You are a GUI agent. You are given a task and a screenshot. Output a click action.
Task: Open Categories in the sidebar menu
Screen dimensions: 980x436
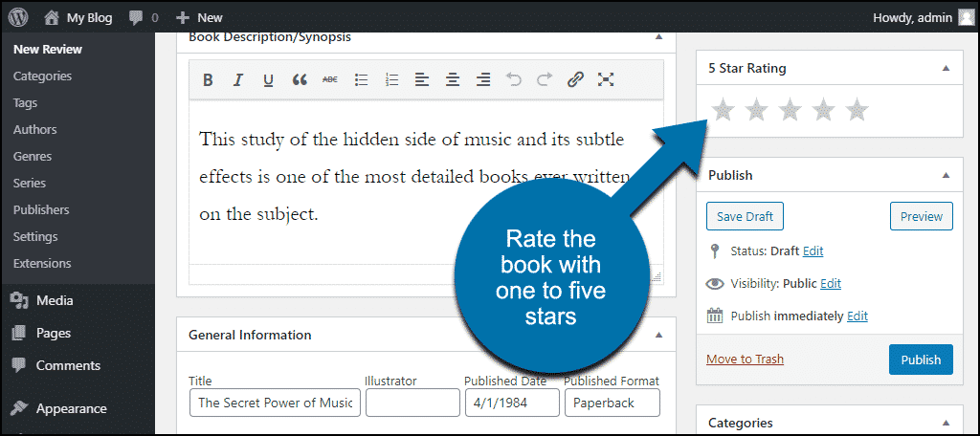point(42,76)
